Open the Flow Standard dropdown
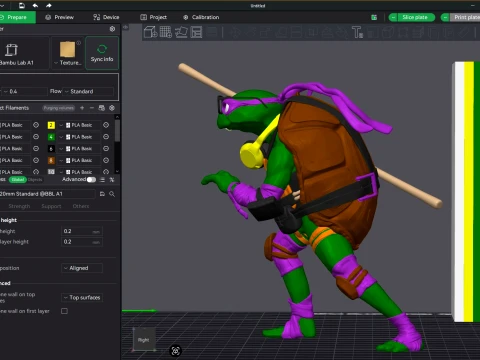The image size is (480, 360). [x=88, y=91]
